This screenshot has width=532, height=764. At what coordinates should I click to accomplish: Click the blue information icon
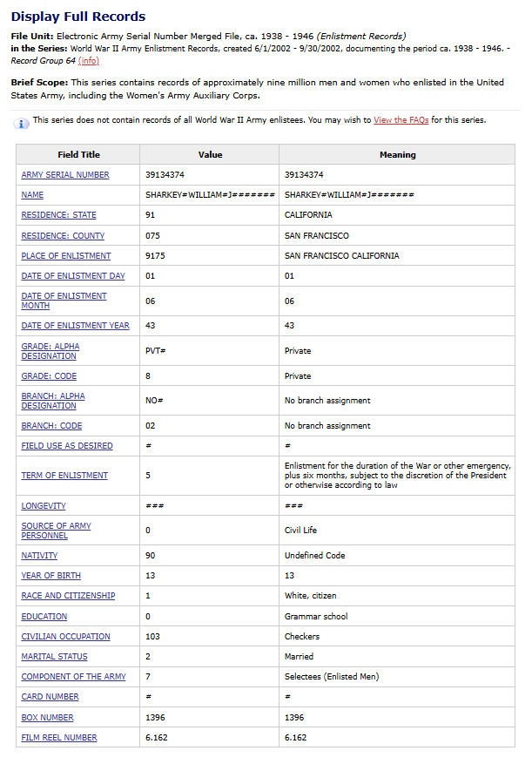21,124
